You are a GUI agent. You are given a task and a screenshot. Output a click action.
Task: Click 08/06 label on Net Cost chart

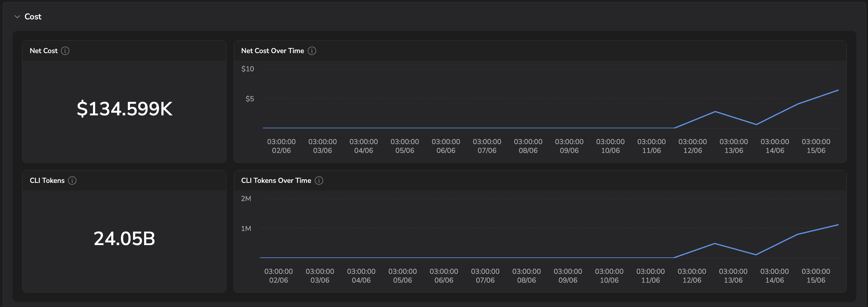pyautogui.click(x=528, y=151)
